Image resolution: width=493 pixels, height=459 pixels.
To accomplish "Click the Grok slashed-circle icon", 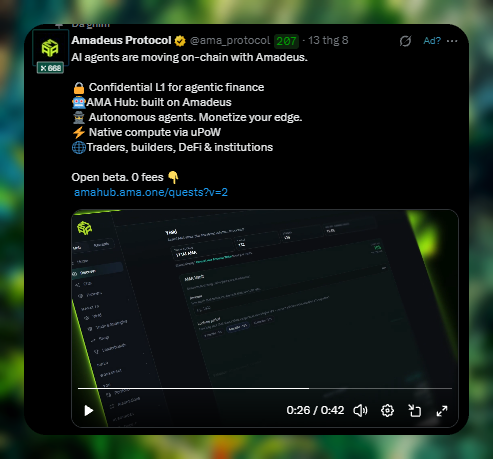I will 405,41.
